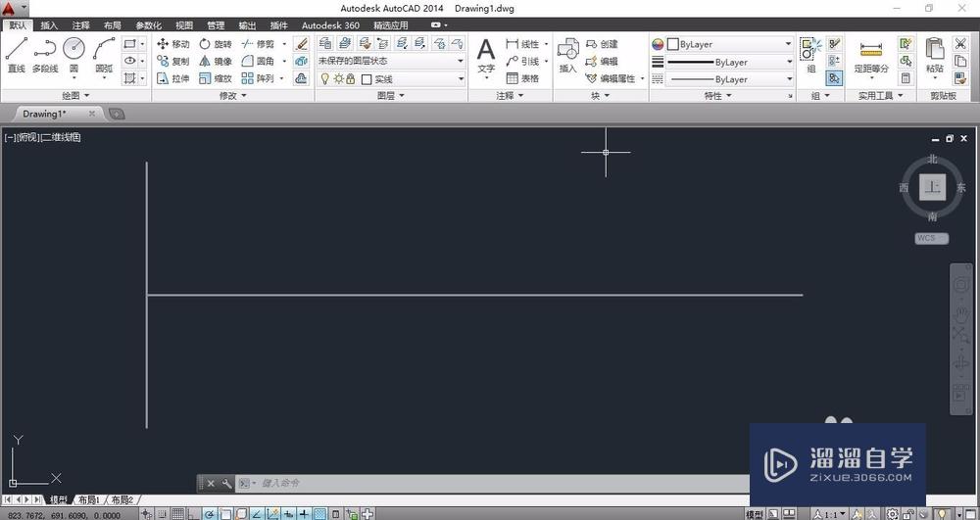Click the Scale (缩放) tool
This screenshot has width=980, height=520.
coord(215,78)
